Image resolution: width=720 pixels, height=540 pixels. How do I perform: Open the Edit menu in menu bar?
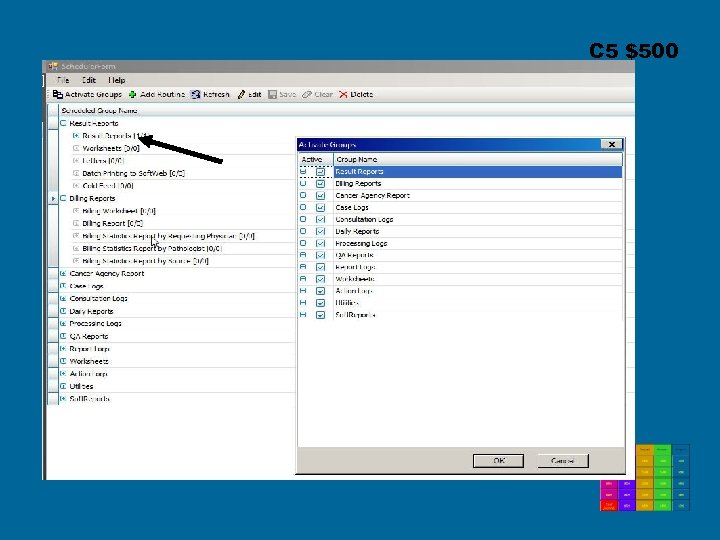(89, 80)
